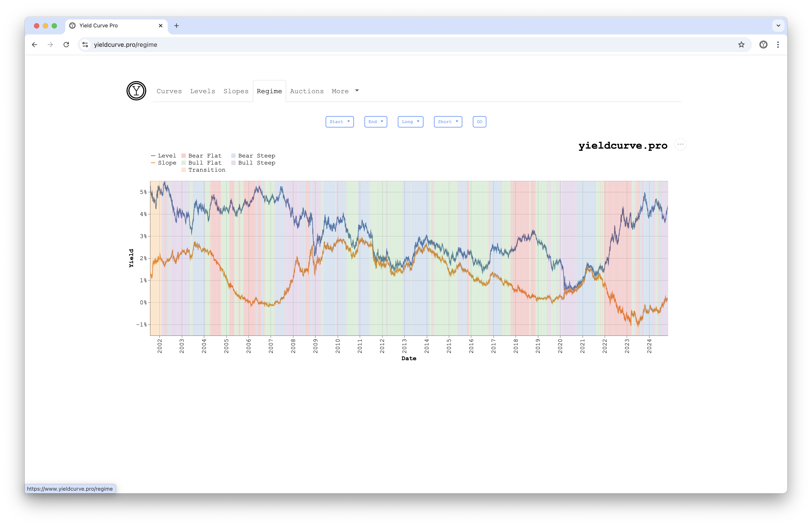Switch to the Auctions tab
This screenshot has width=812, height=526.
pos(307,91)
